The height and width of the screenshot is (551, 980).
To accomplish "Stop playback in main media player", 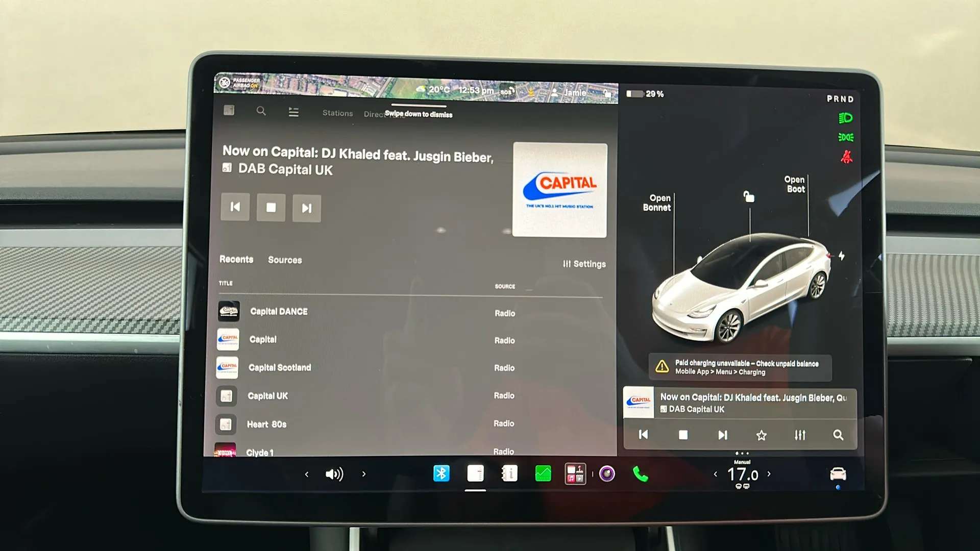I will [271, 207].
